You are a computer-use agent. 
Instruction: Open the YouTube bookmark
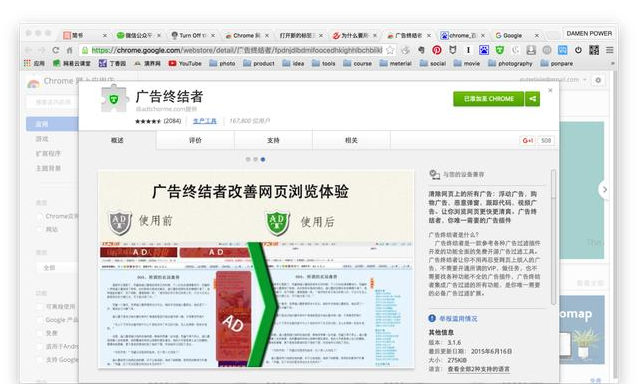coord(185,63)
